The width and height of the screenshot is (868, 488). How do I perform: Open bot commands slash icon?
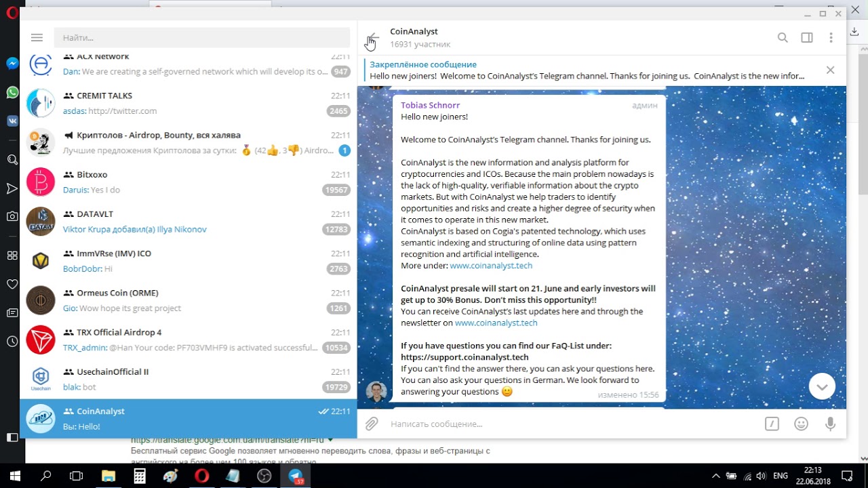point(772,424)
